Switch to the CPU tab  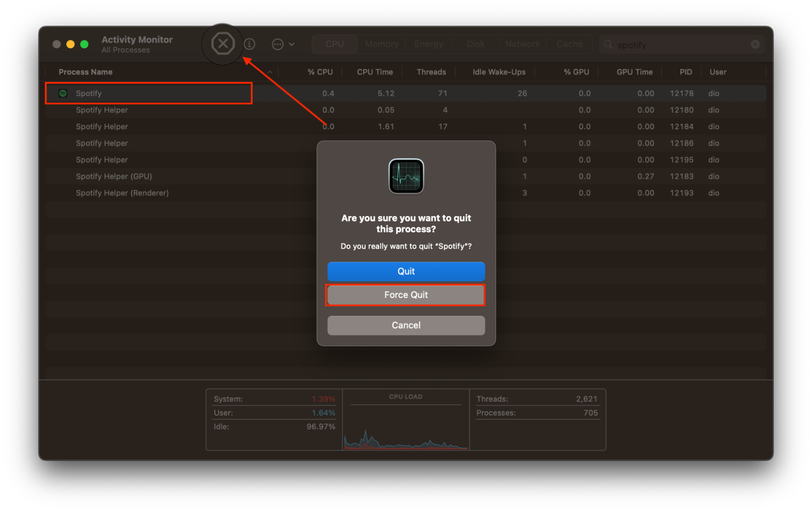click(x=334, y=44)
